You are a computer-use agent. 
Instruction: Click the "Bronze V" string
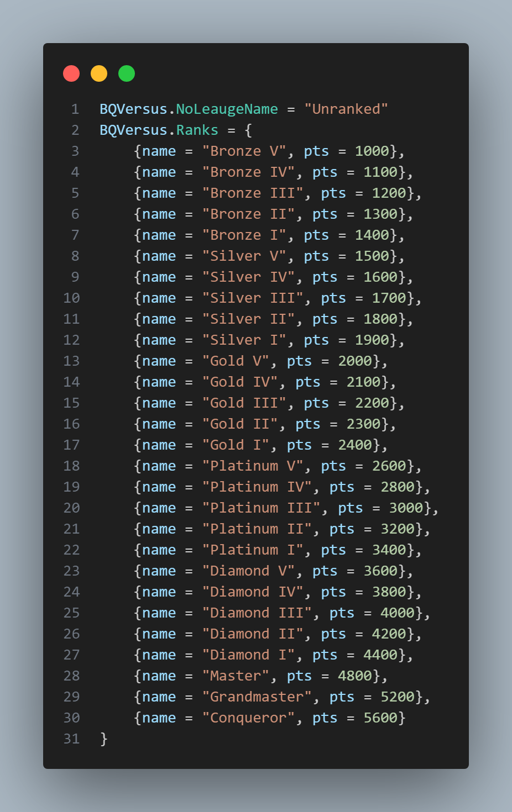[244, 151]
